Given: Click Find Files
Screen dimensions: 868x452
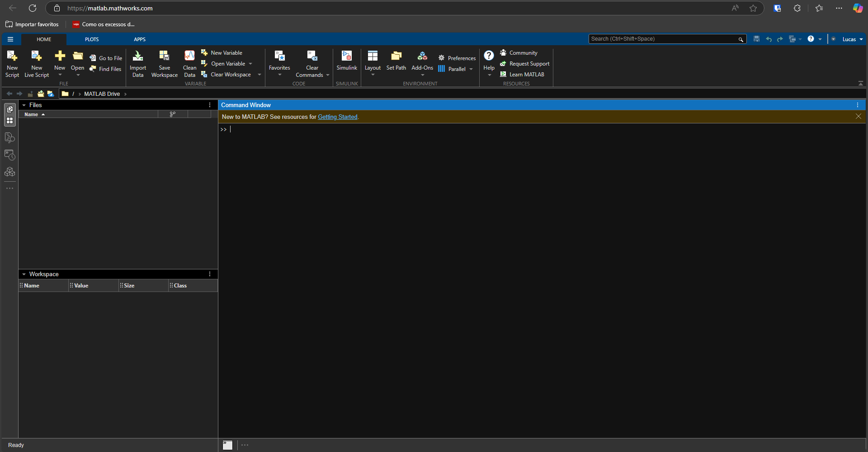Looking at the screenshot, I should point(105,69).
